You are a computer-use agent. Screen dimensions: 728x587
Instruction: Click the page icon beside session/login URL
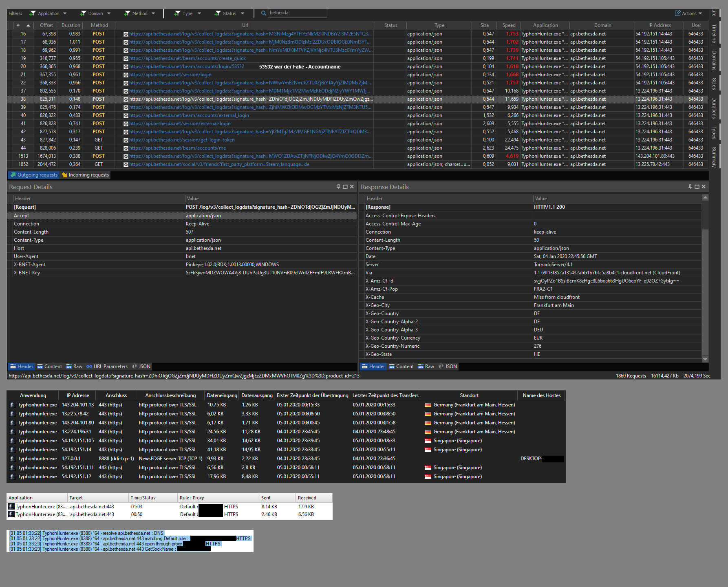[x=126, y=75]
